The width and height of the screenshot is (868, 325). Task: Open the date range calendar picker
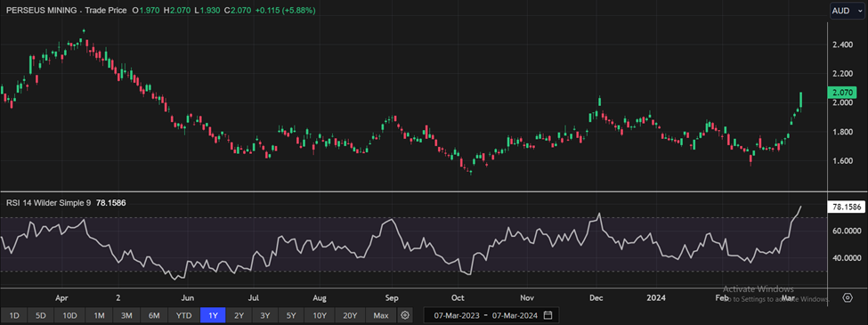coord(548,315)
